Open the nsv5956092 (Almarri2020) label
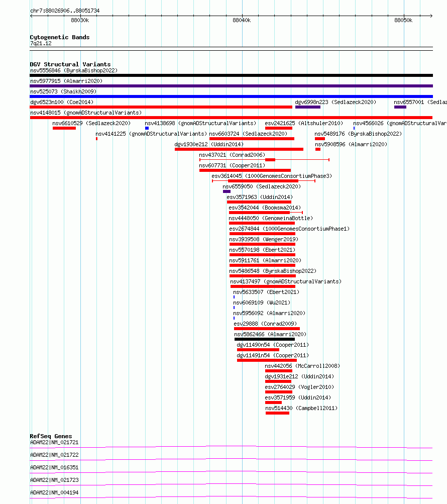 [x=269, y=314]
